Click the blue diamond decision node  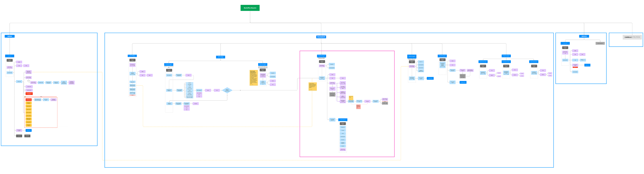227,90
